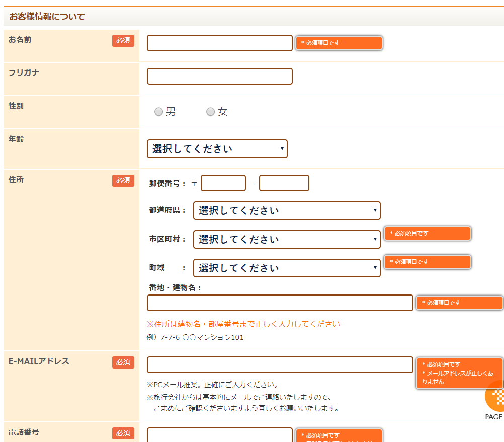Viewport: 504px width, 442px height.
Task: Click the 電話番号 input field
Action: tap(219, 435)
